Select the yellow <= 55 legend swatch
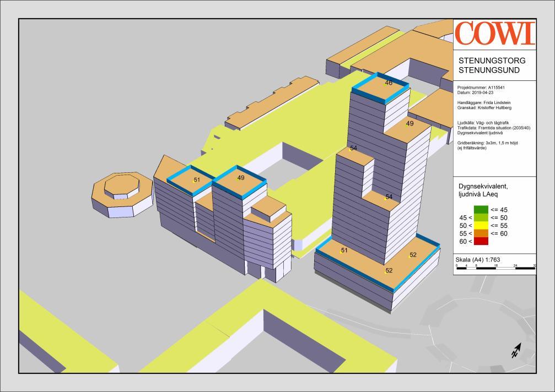This screenshot has width=555, height=392. click(x=481, y=225)
